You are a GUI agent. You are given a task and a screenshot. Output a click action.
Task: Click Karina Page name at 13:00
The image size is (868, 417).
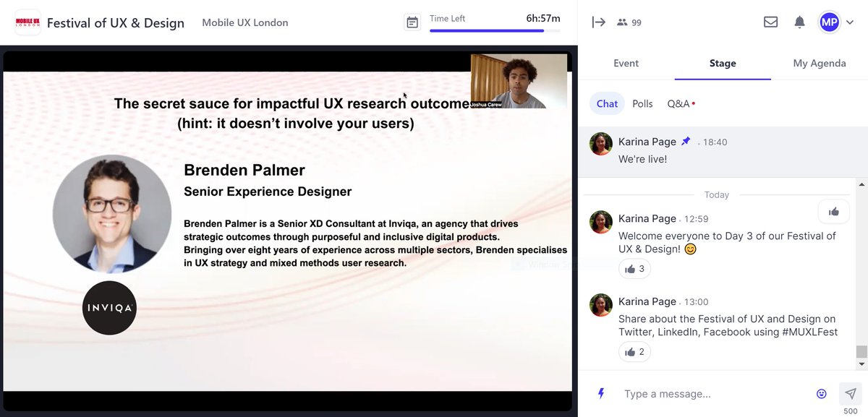point(647,301)
